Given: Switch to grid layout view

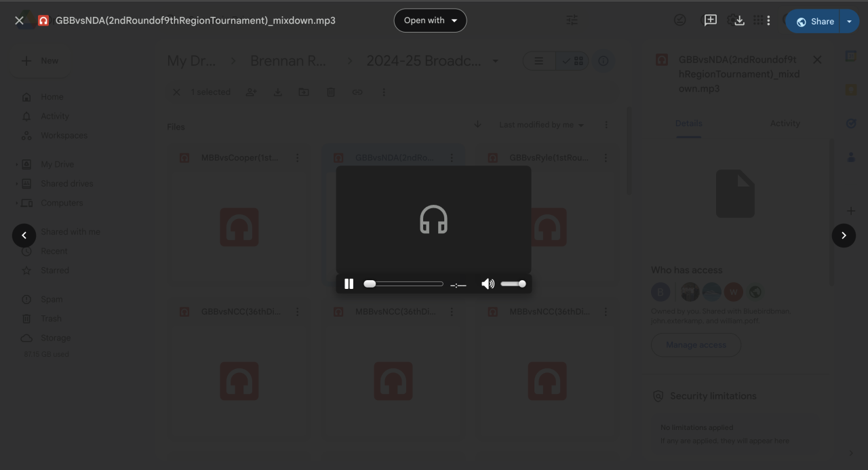Looking at the screenshot, I should tap(572, 61).
